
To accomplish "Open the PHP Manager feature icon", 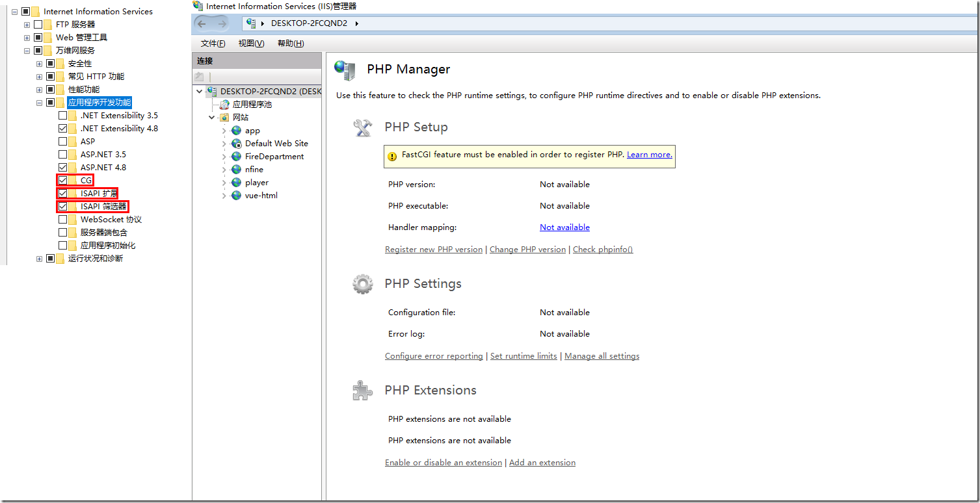I will point(344,69).
